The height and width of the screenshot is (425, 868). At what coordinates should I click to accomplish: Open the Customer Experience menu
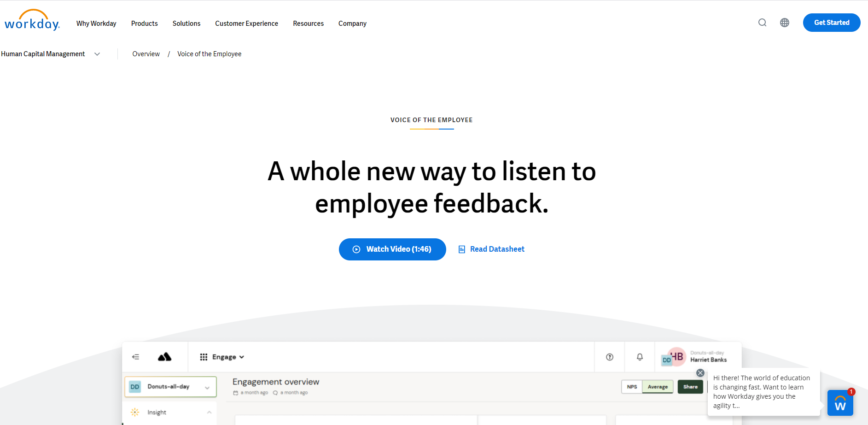point(246,24)
